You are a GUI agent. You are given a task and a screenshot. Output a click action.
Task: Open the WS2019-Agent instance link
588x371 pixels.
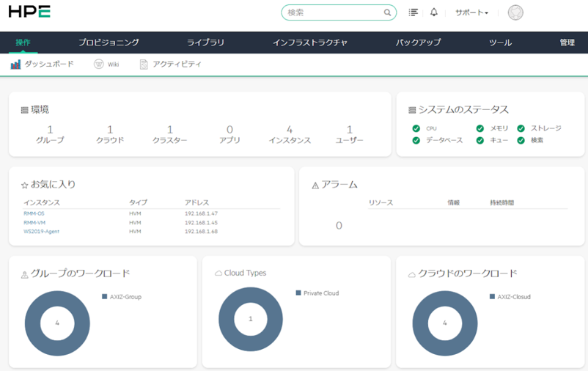pos(41,232)
